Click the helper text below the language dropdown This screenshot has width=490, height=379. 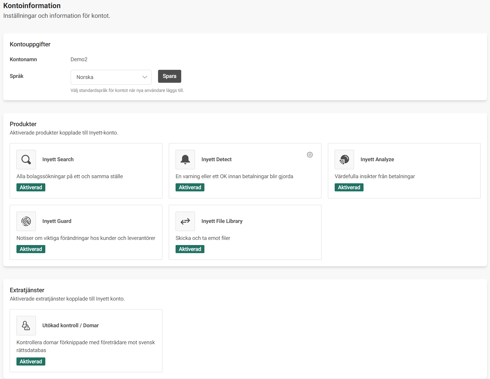point(127,90)
